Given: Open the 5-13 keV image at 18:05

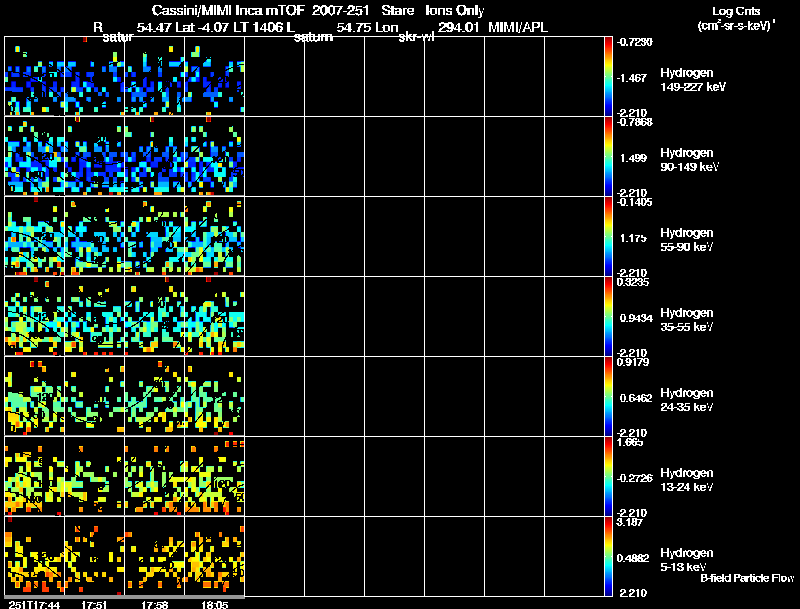Looking at the screenshot, I should [x=215, y=556].
